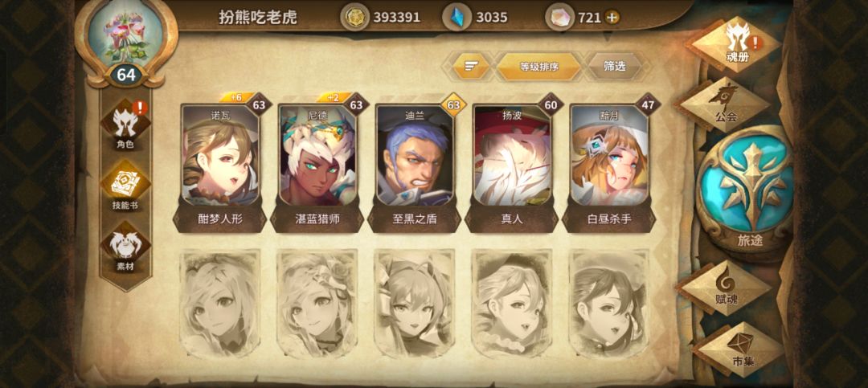
Task: Open the 等级排序 sort dropdown
Action: 538,67
